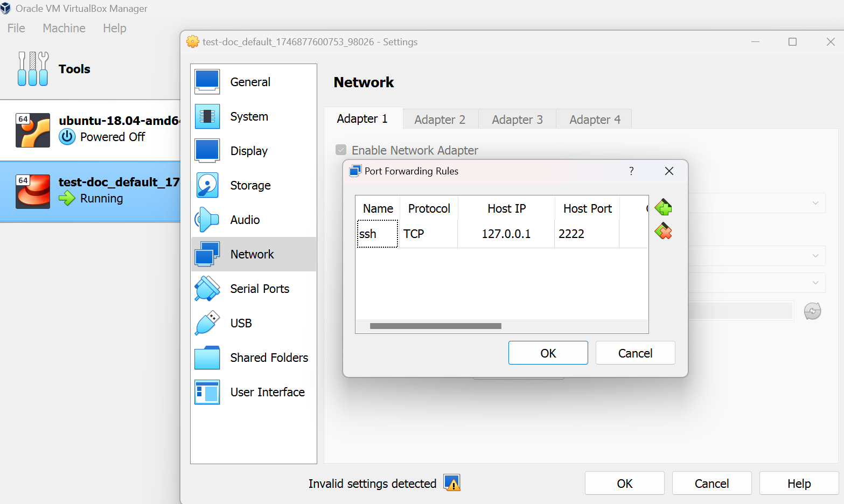Open Serial Ports plug icon
This screenshot has width=844, height=504.
[x=207, y=289]
